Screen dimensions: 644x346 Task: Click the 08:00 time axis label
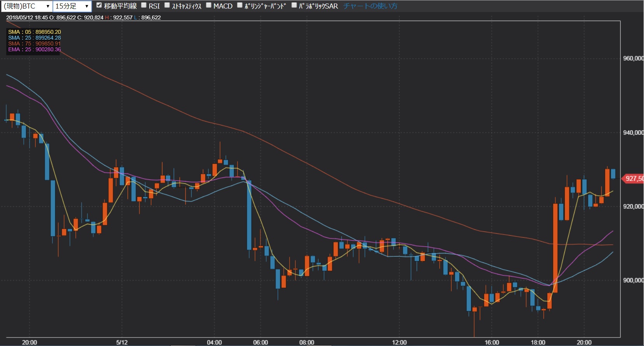point(307,342)
